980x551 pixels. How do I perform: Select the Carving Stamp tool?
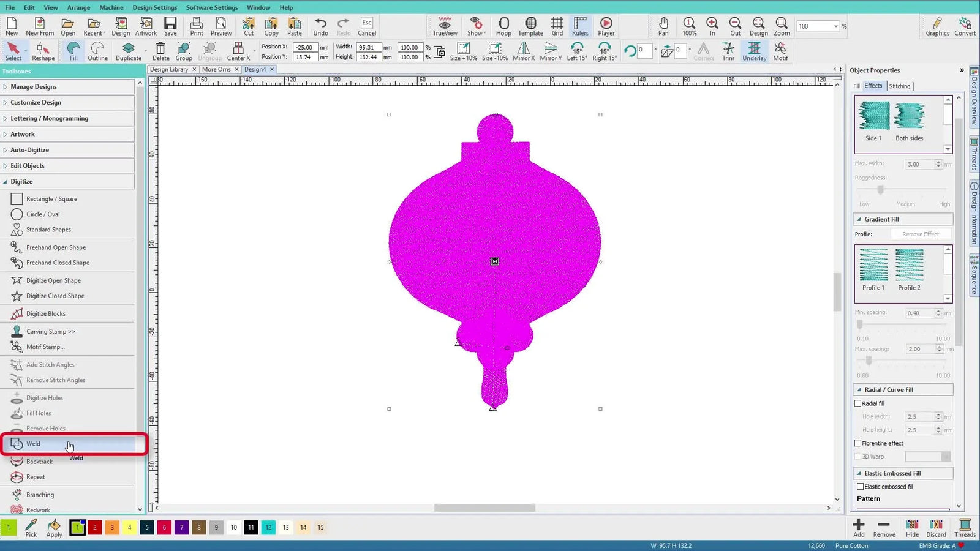click(51, 331)
